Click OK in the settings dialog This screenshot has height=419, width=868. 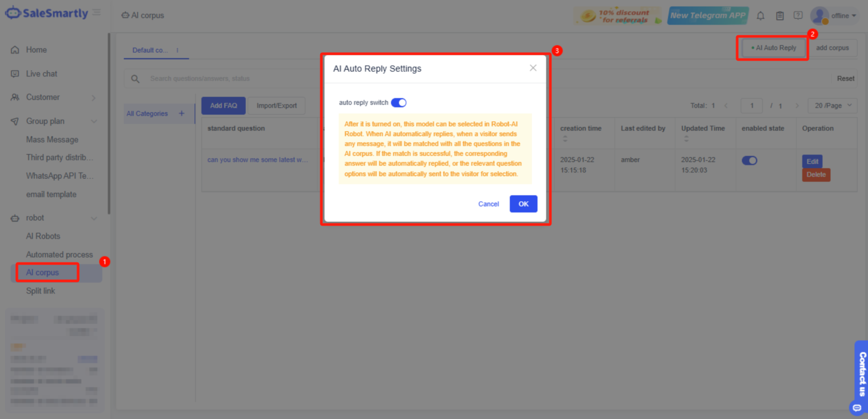coord(523,204)
